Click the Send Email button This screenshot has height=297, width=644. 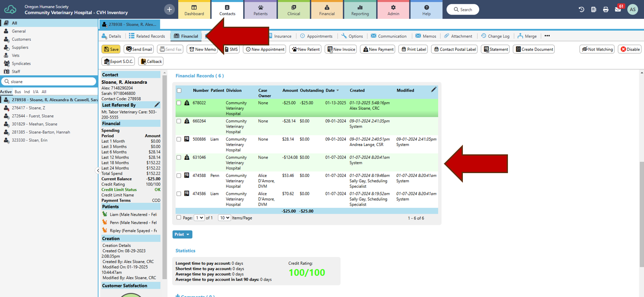tap(139, 49)
